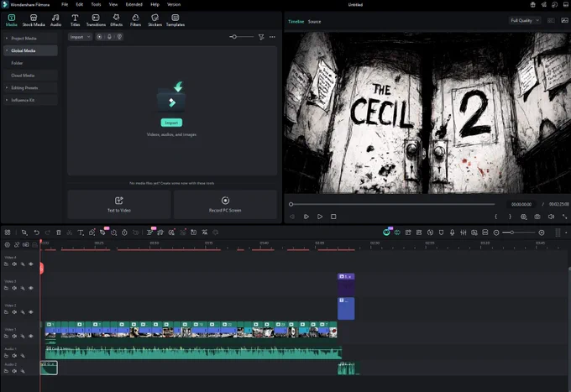Expand Editing Presets tree item
The width and height of the screenshot is (571, 392).
click(x=7, y=88)
